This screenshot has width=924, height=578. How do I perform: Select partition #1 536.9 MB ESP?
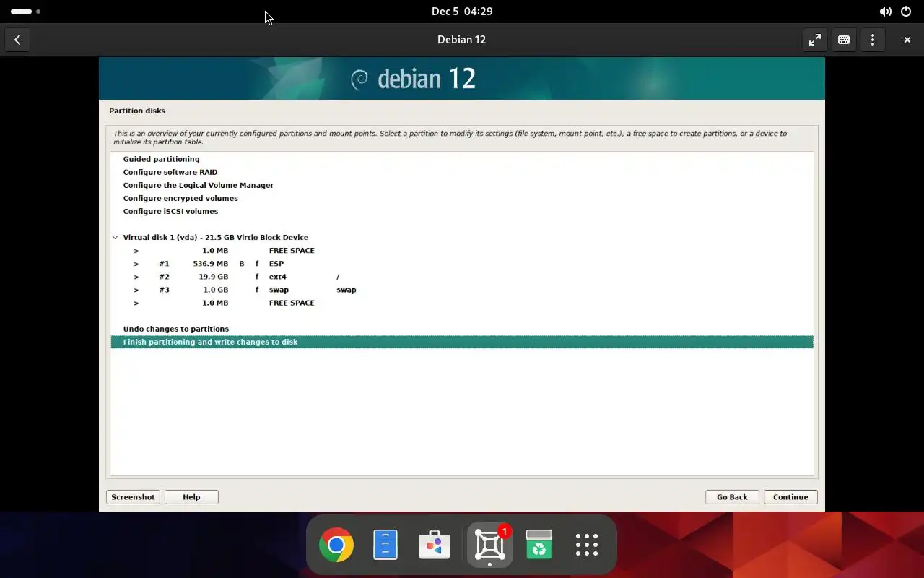[462, 263]
